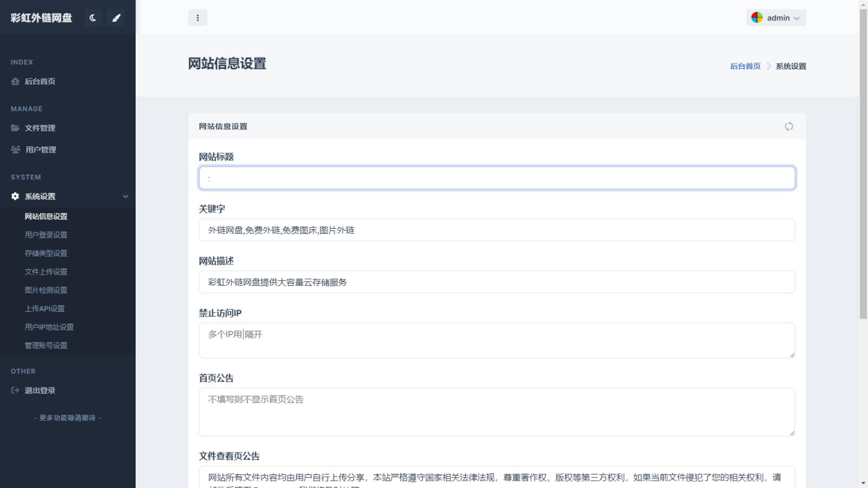
Task: Click the 彩虹外链网盘 site logo text
Action: click(41, 18)
